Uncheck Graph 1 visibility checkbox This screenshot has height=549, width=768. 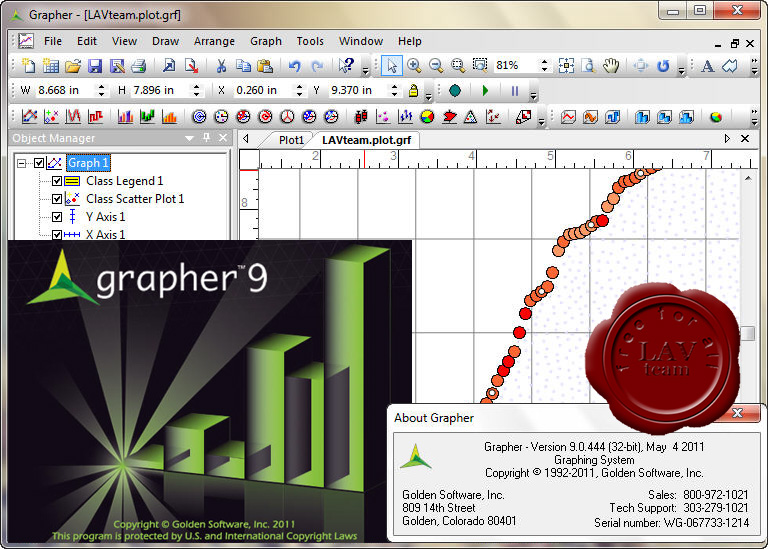coord(39,163)
